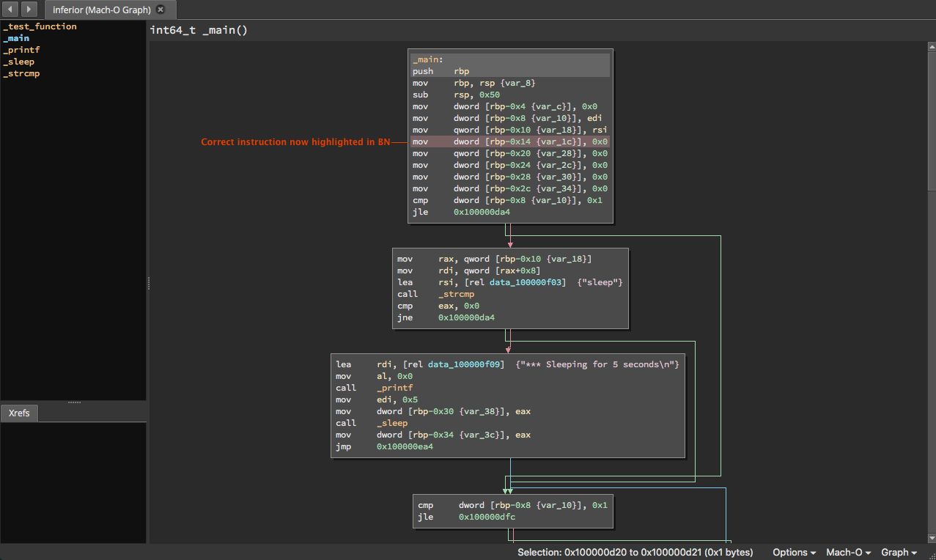Select _main in the function list
This screenshot has height=560, width=936.
16,38
